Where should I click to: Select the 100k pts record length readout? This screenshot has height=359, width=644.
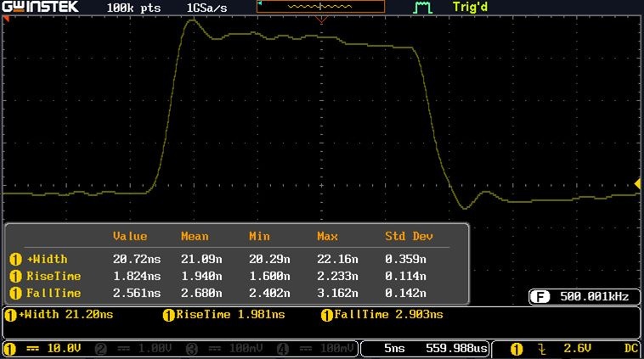click(x=133, y=8)
